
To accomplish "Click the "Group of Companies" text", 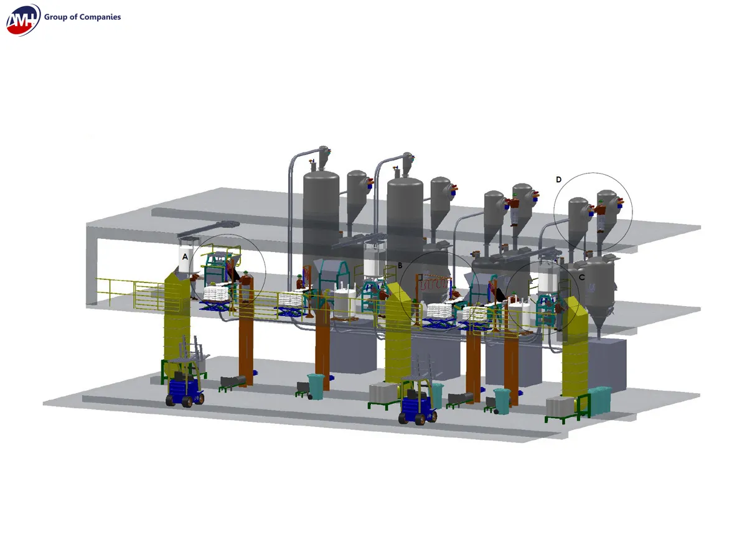I will tap(83, 17).
